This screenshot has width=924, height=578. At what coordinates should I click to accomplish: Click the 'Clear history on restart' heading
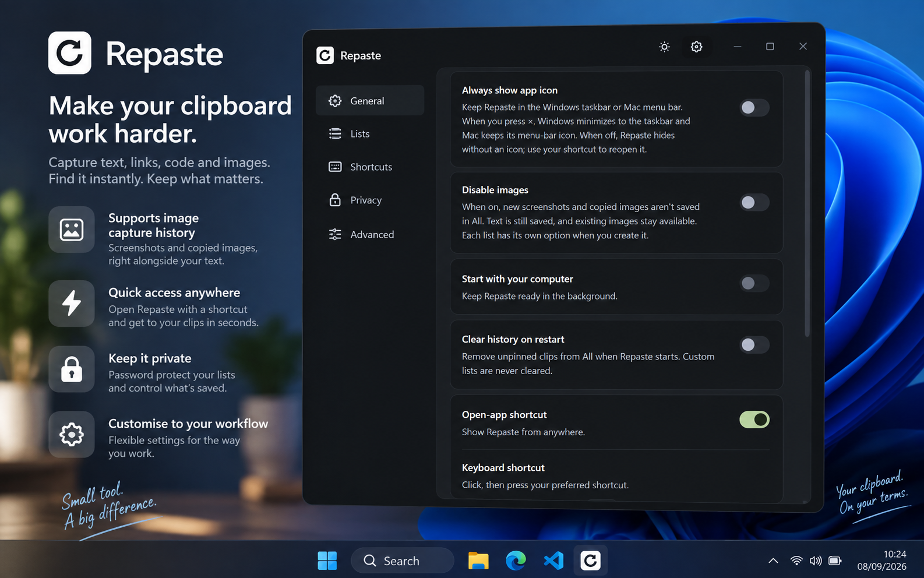click(x=513, y=340)
